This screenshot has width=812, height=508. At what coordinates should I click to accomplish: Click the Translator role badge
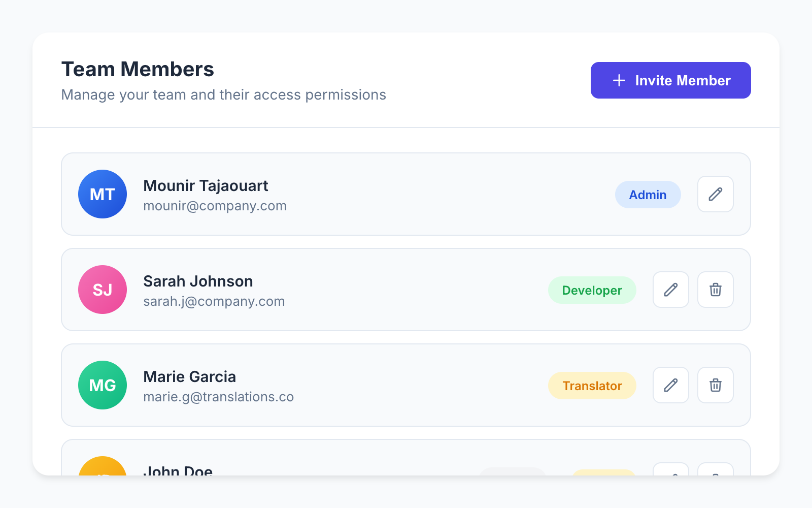(x=592, y=386)
